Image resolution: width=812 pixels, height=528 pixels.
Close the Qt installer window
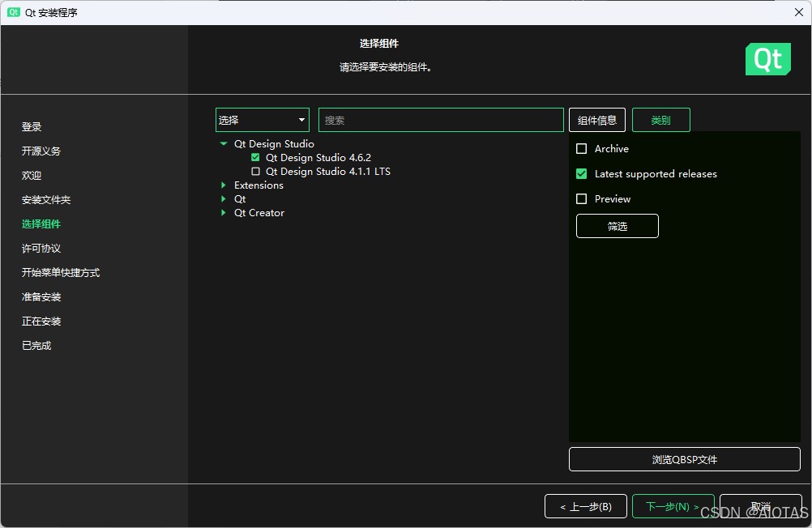[x=798, y=12]
